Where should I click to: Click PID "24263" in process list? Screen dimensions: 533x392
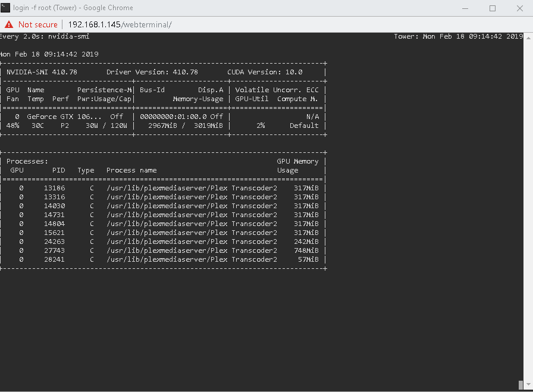click(x=54, y=242)
